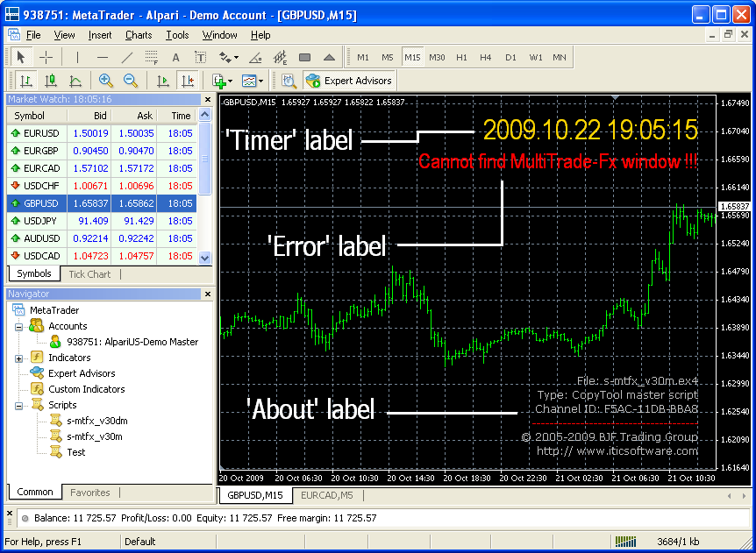Switch to Tick Chart tab
Screen dimensions: 756x553
pos(89,274)
